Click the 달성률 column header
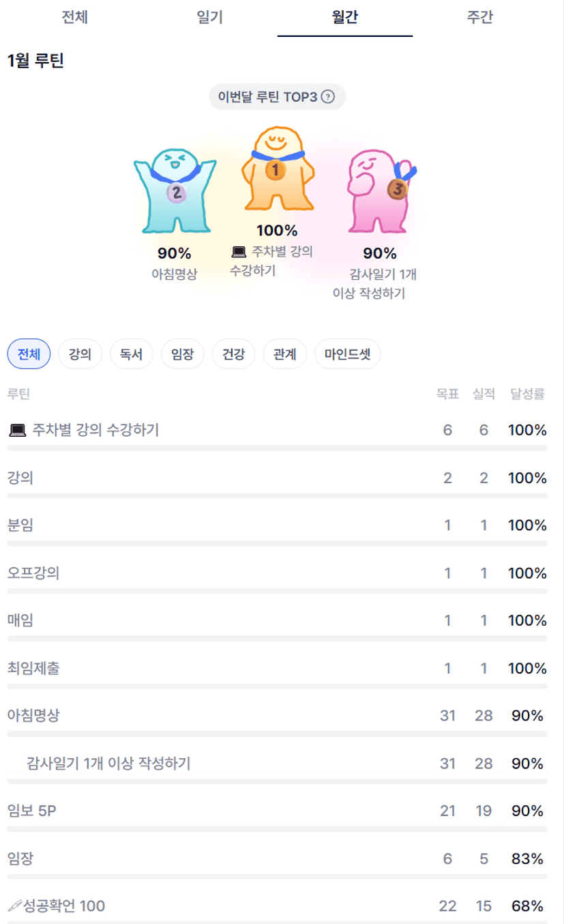This screenshot has width=564, height=924. point(527,394)
